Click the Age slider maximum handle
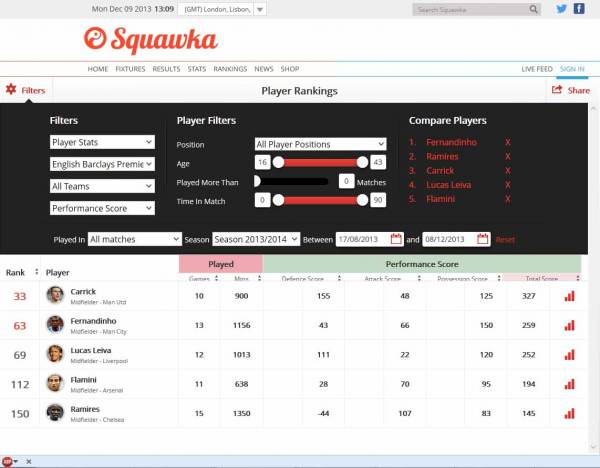 click(x=362, y=162)
